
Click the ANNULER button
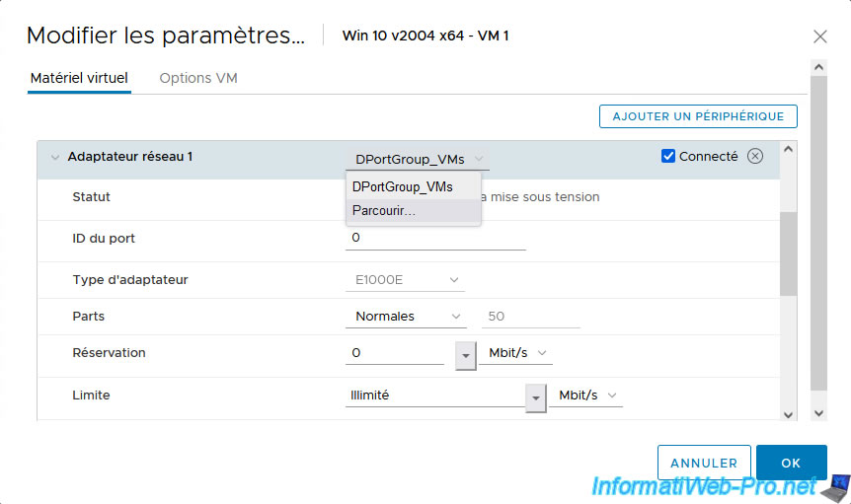tap(703, 463)
